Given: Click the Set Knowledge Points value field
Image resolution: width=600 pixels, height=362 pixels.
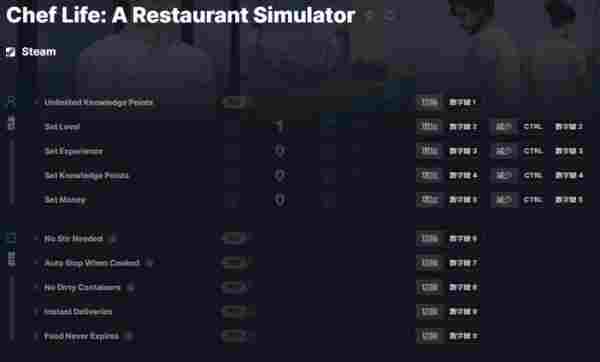Looking at the screenshot, I should (280, 176).
